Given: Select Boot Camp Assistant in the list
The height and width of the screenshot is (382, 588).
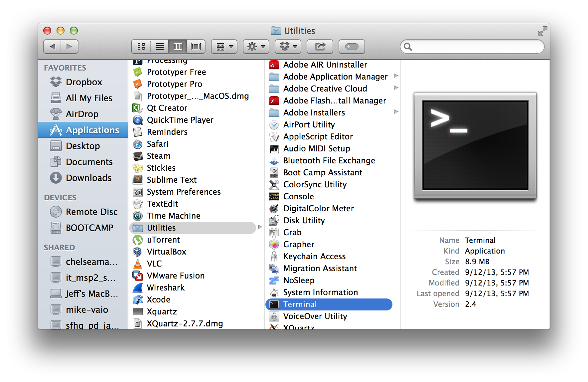Looking at the screenshot, I should tap(329, 172).
